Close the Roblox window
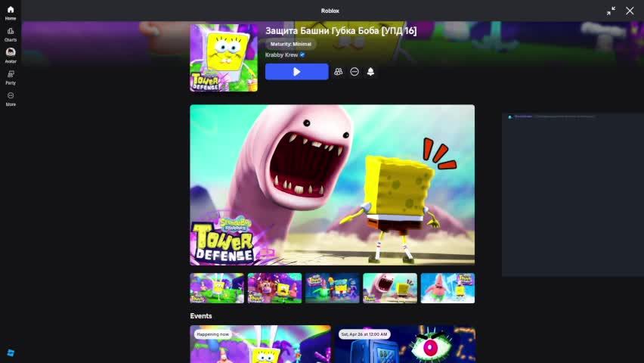Screen dimensions: 644x363 (630, 11)
